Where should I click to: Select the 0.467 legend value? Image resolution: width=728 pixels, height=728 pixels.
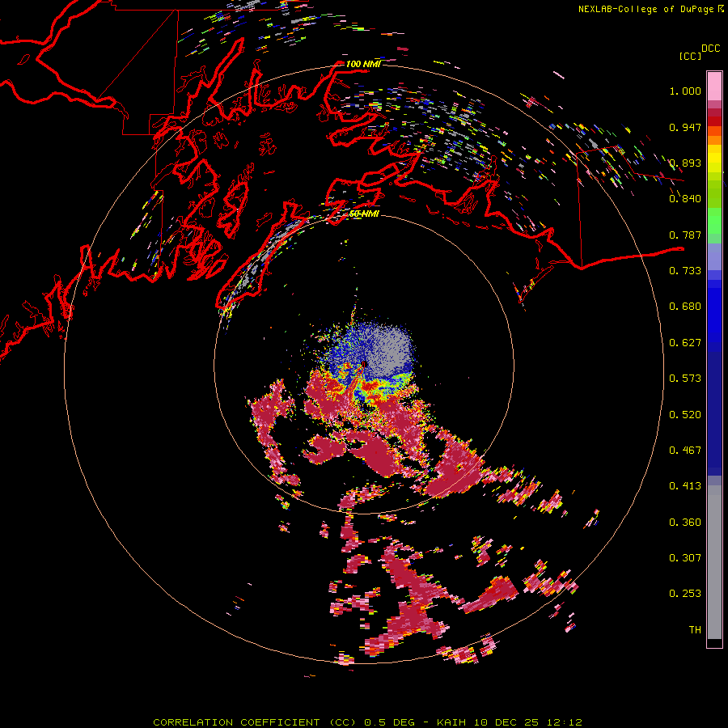[x=685, y=451]
